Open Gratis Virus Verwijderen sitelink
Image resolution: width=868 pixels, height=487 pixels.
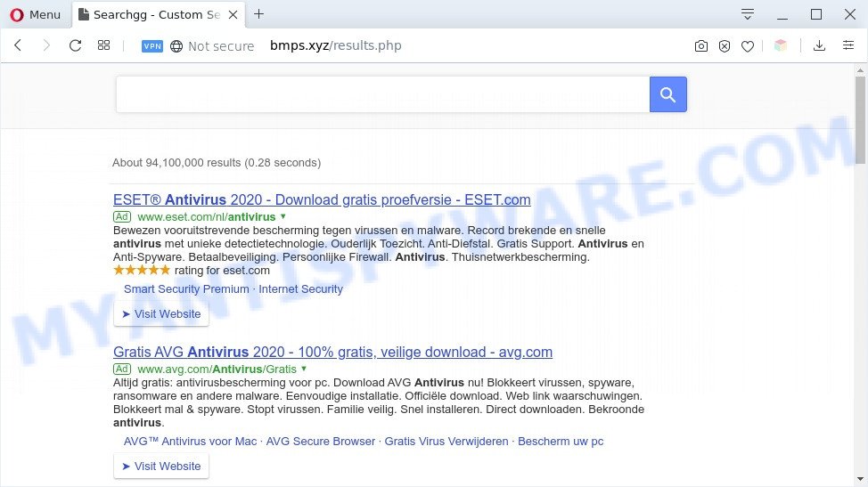tap(446, 441)
